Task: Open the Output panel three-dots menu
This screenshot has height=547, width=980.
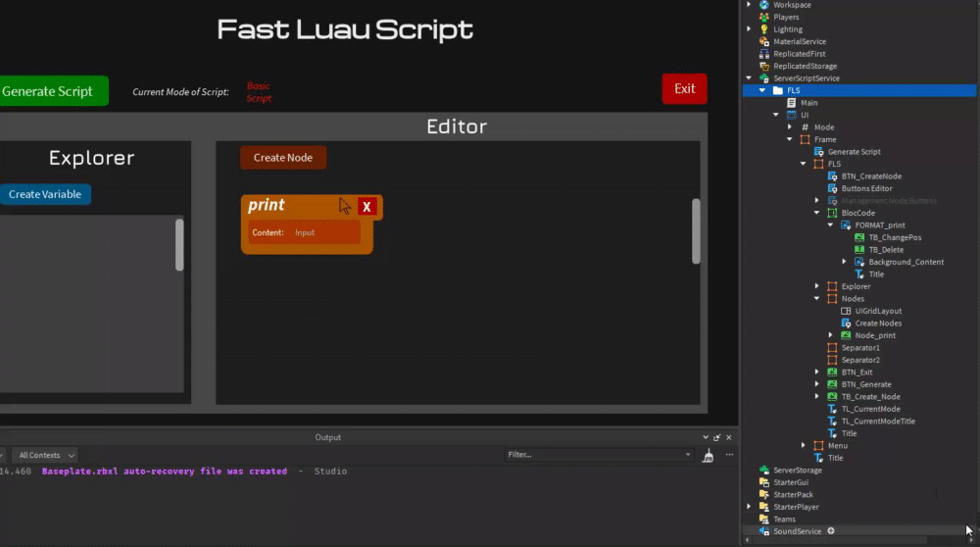Action: (x=729, y=455)
